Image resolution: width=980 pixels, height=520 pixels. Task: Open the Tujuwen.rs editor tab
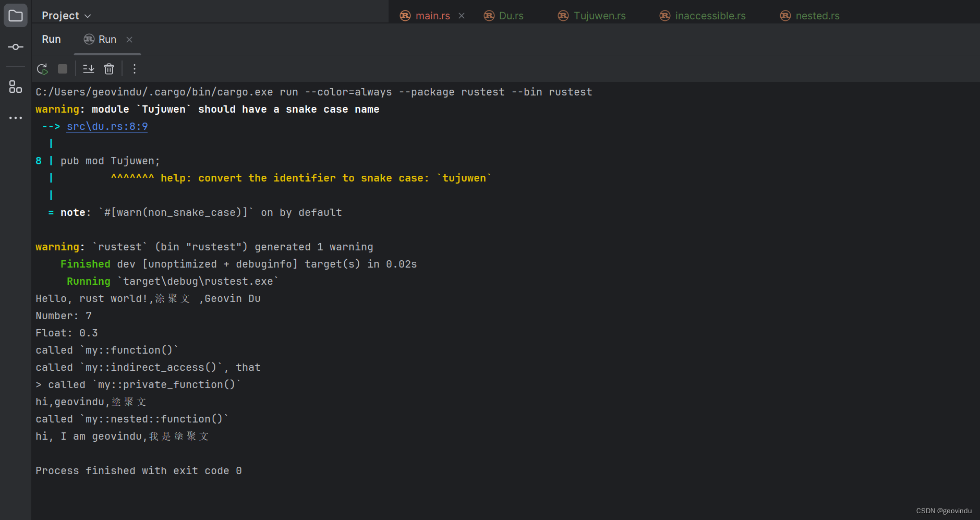[x=600, y=16]
